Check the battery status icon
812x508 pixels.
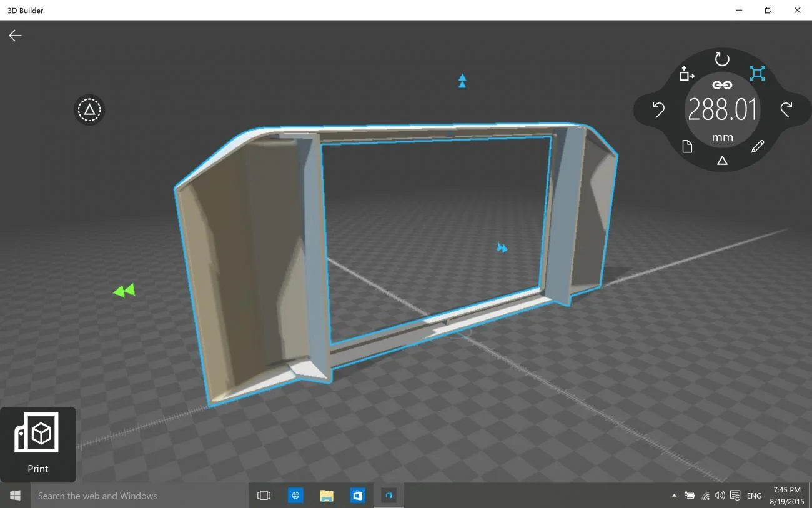click(690, 496)
